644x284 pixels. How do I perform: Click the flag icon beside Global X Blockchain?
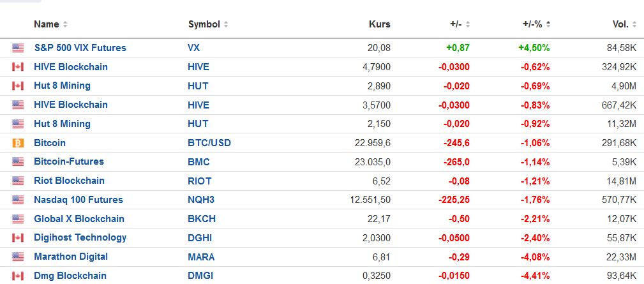coord(18,219)
